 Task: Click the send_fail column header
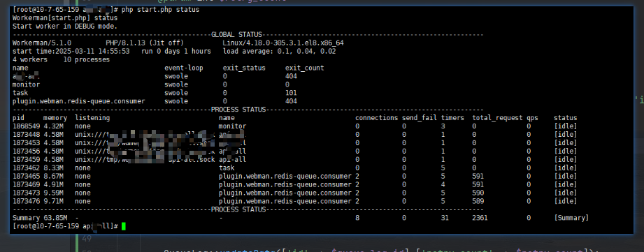420,118
